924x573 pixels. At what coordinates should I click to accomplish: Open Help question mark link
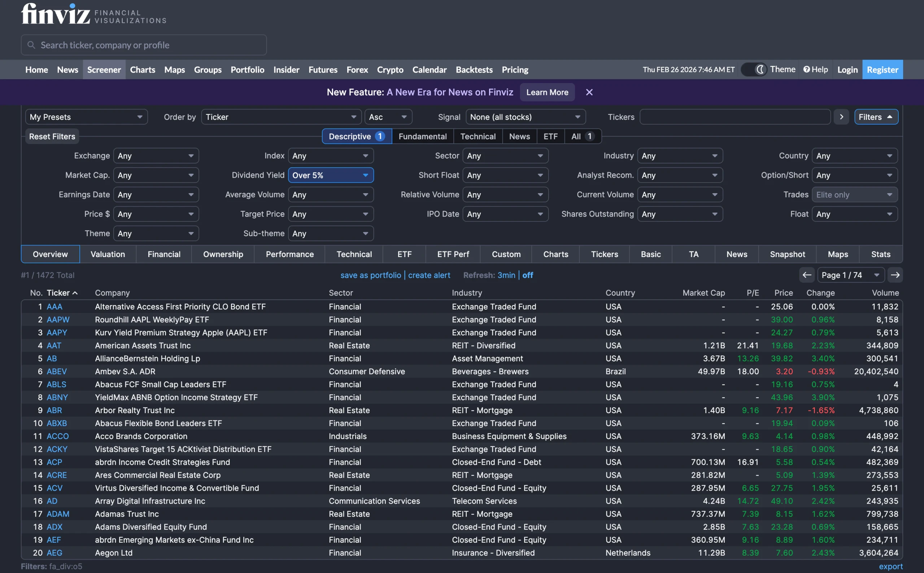[816, 69]
